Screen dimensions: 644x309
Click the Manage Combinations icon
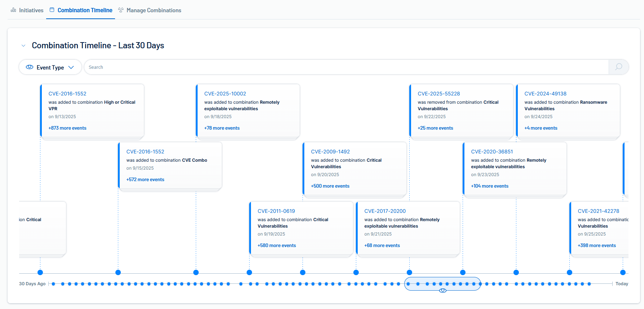click(x=121, y=10)
